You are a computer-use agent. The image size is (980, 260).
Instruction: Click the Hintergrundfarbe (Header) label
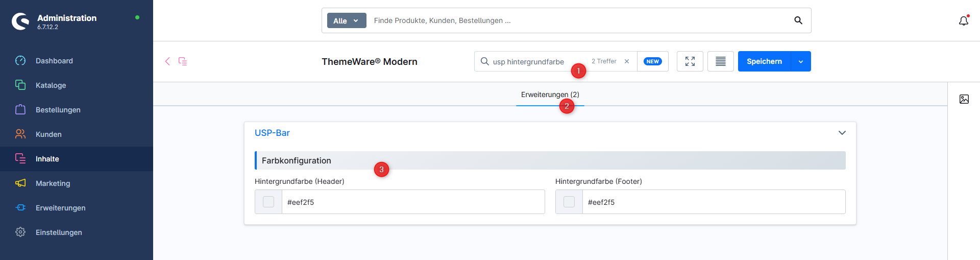(x=300, y=181)
